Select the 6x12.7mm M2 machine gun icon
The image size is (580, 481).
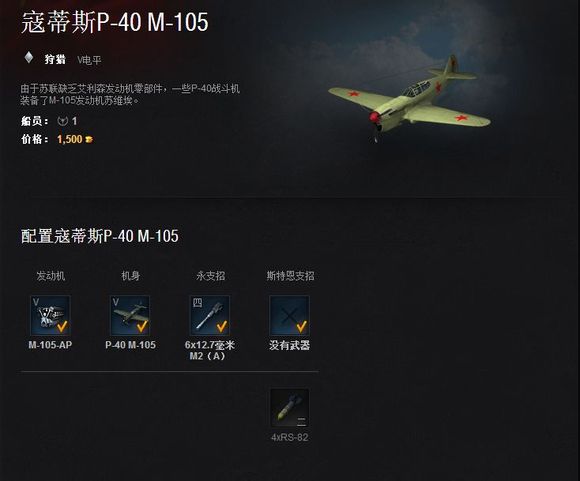click(210, 315)
